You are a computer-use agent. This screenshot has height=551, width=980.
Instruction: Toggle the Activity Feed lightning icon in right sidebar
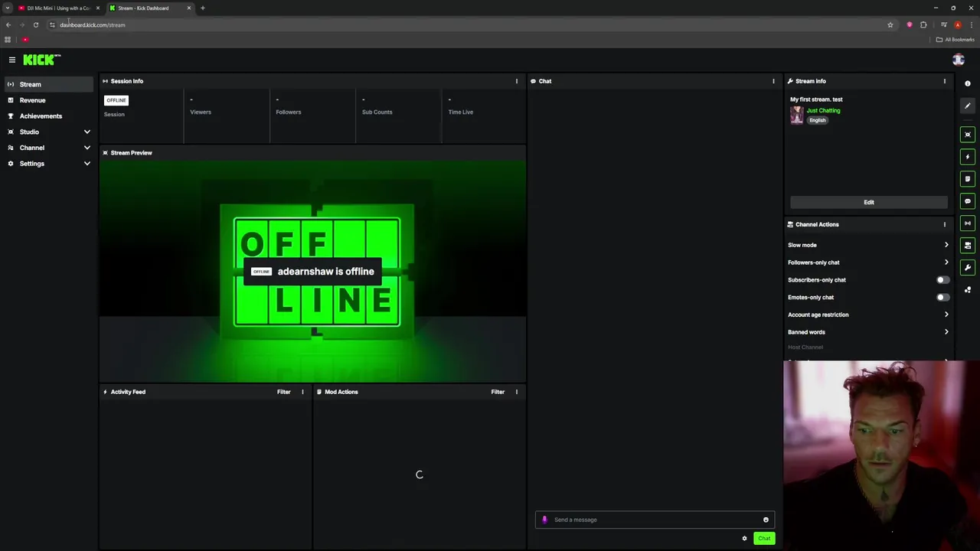pos(968,157)
